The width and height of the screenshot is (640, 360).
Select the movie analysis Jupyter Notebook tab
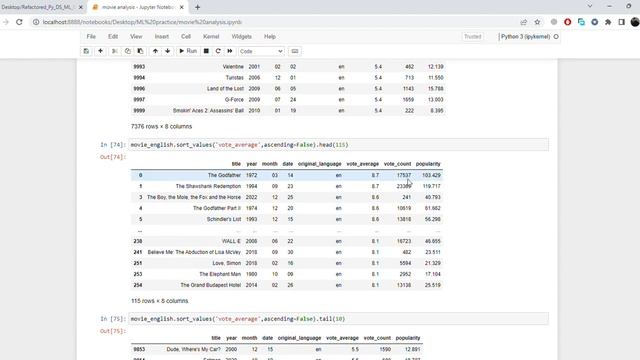[138, 7]
